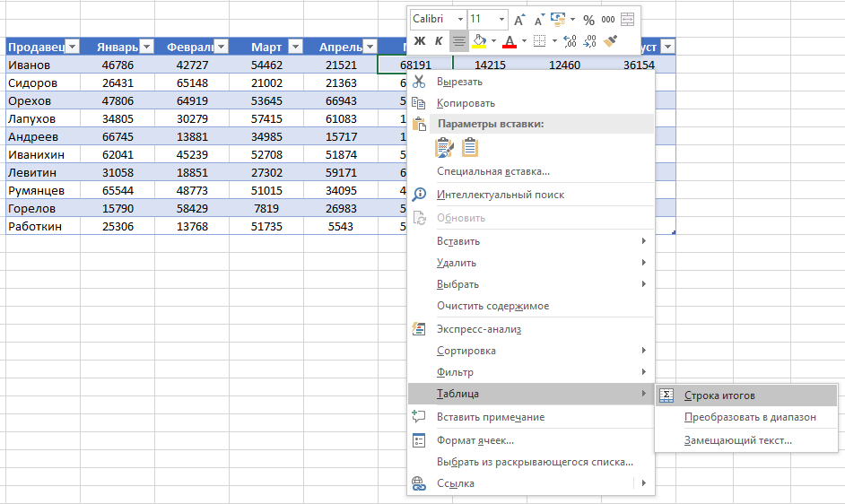This screenshot has height=504, width=845.
Task: Click the yellow fill color button
Action: (x=480, y=41)
